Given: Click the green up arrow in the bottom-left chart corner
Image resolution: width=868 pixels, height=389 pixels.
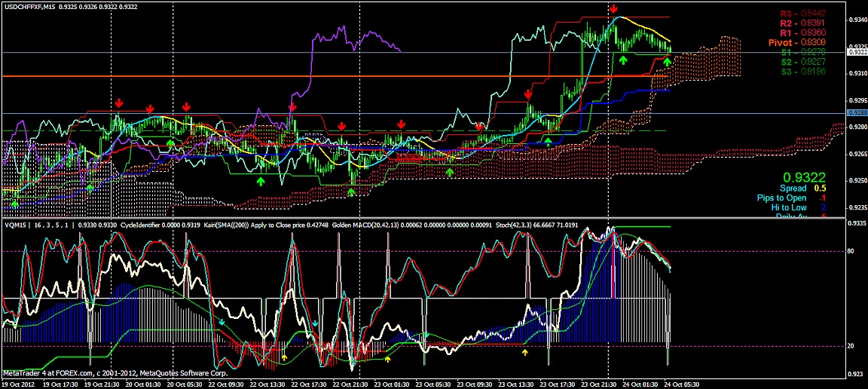Looking at the screenshot, I should 15,204.
